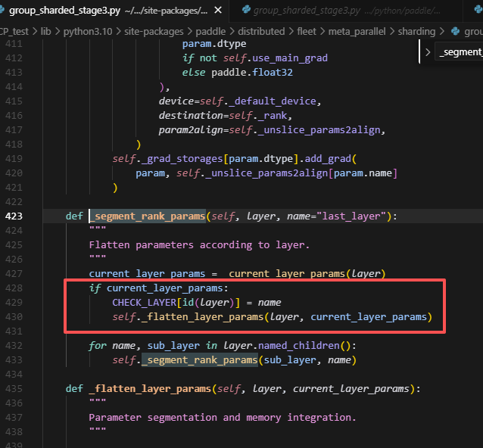Viewport: 483px width, 448px height.
Task: Click line number 423 in the gutter
Action: pyautogui.click(x=15, y=216)
